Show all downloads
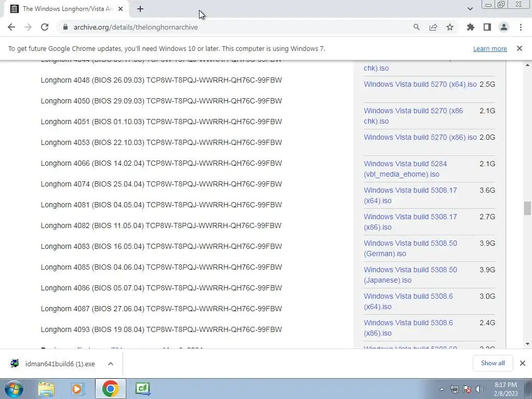 (x=493, y=363)
